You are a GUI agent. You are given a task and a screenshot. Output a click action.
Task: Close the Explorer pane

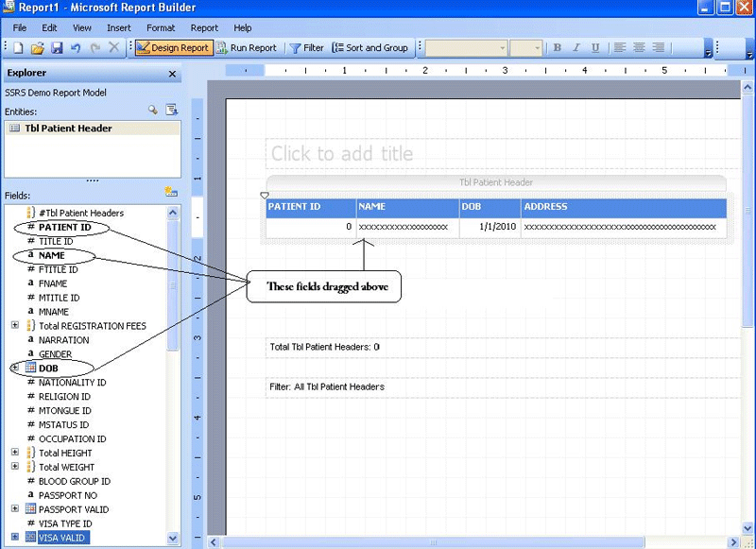(172, 74)
